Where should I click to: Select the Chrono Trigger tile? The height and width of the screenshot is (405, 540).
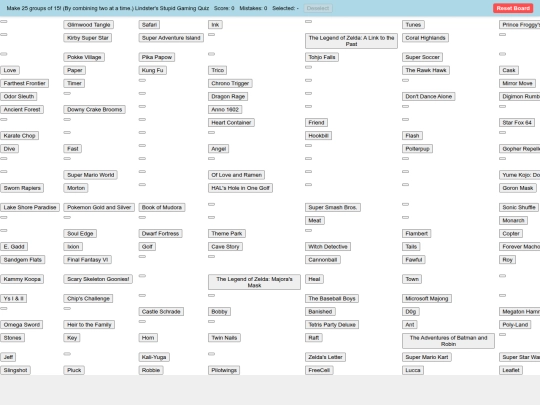[230, 83]
